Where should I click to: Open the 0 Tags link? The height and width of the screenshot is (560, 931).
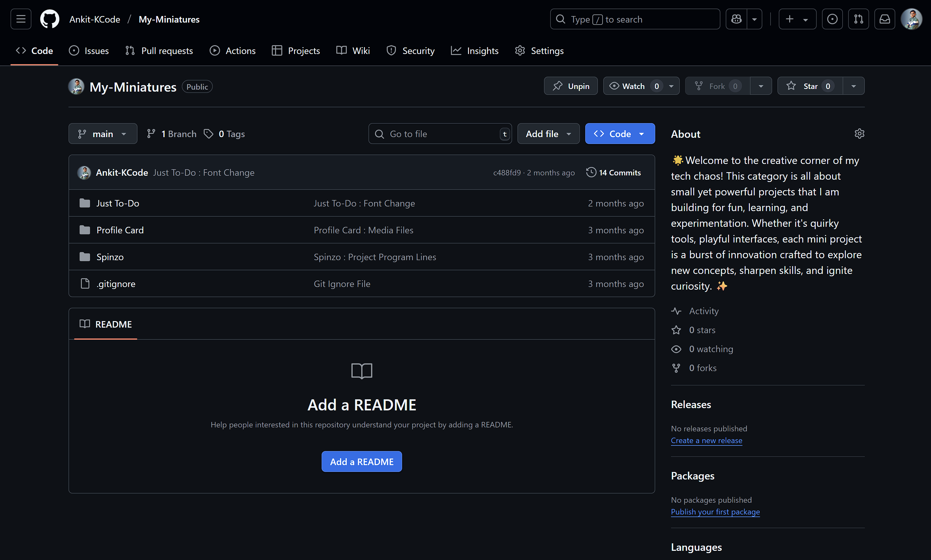coord(224,134)
